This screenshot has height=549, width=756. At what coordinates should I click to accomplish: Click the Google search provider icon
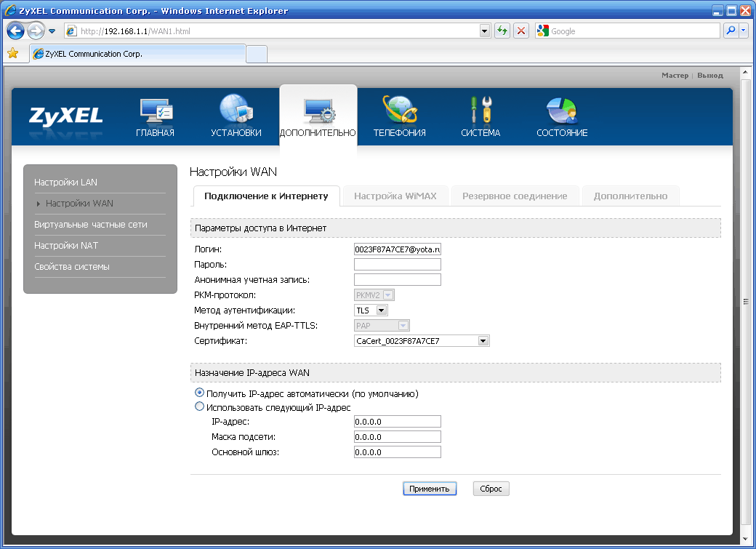[543, 31]
